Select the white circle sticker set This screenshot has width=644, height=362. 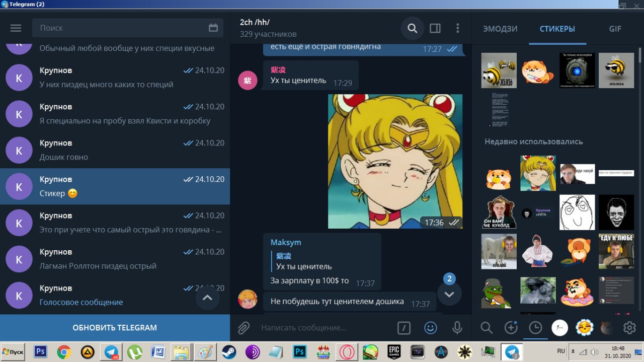pyautogui.click(x=560, y=328)
